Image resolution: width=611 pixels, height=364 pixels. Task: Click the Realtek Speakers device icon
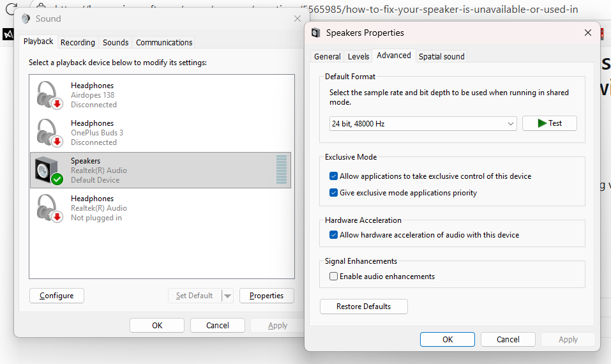[x=49, y=171]
